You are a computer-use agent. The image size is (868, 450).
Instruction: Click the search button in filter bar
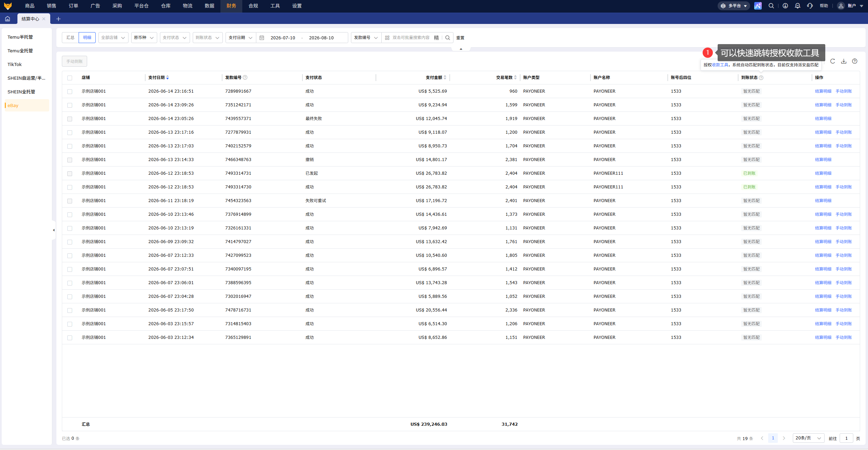448,38
